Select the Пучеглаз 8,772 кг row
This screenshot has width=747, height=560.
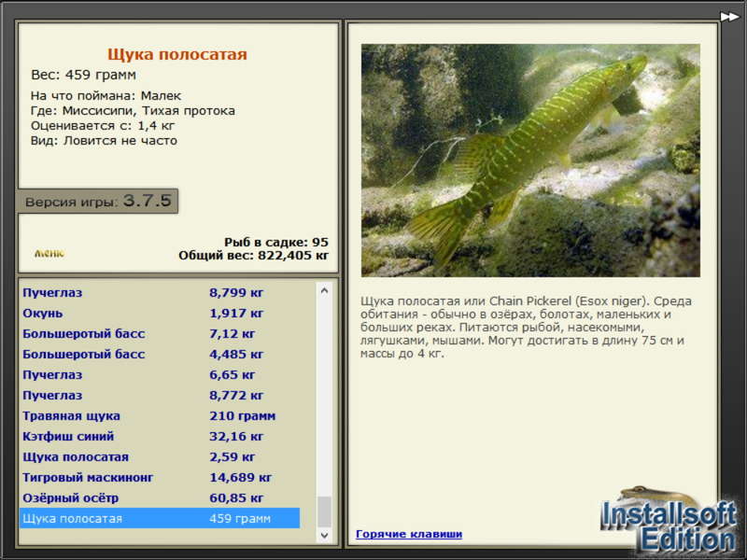(160, 395)
